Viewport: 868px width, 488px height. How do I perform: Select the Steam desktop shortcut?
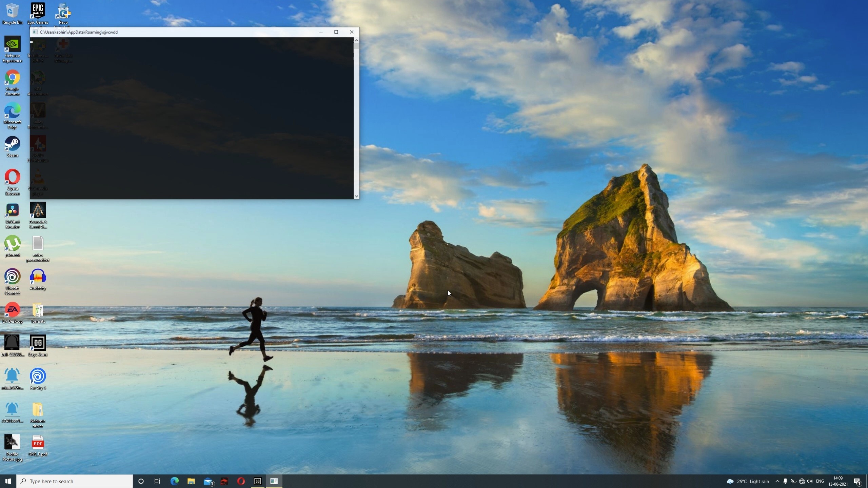12,147
